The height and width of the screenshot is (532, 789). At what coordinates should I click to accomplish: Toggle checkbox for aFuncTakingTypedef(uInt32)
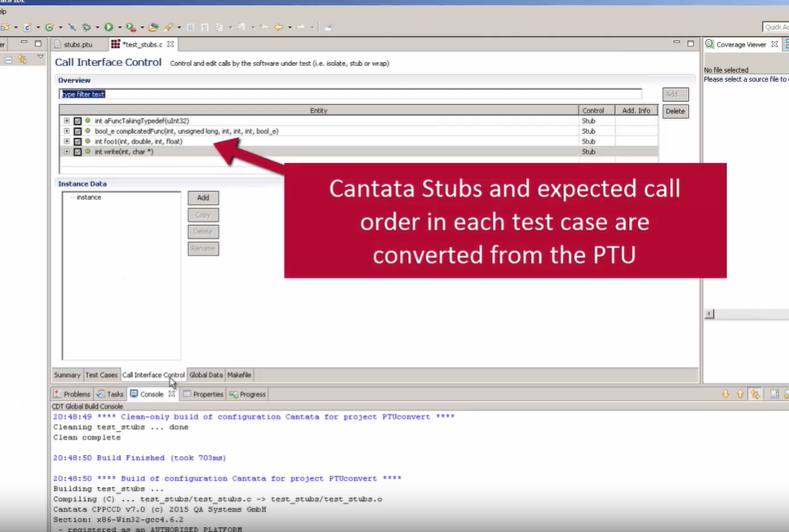point(78,121)
